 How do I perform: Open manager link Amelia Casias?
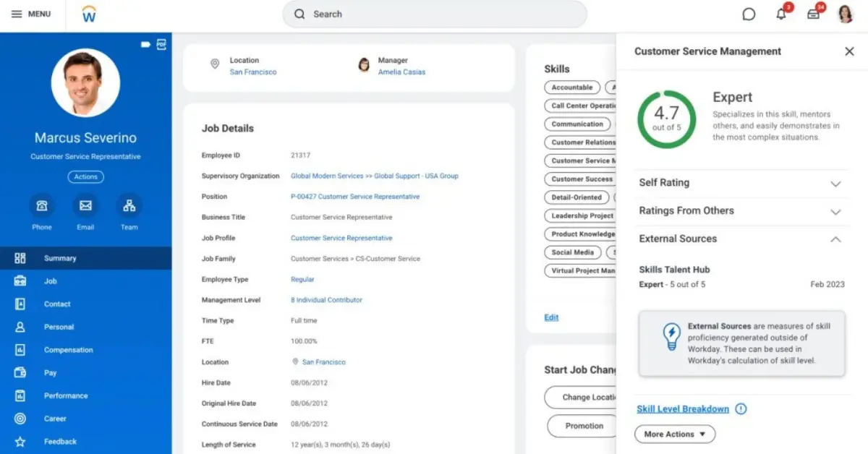point(401,72)
